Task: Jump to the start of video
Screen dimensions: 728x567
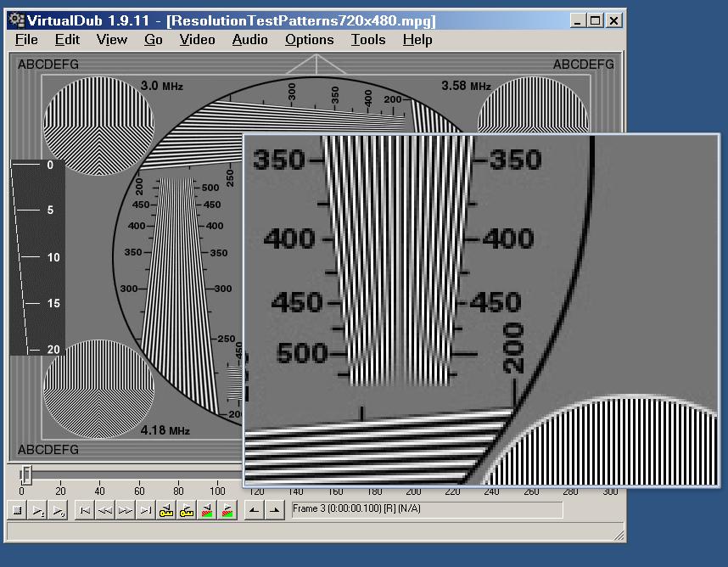Action: pyautogui.click(x=84, y=510)
